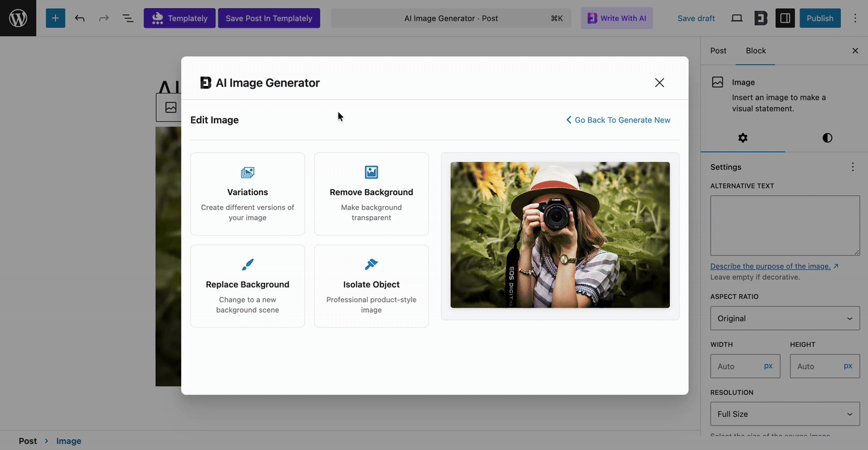Change the height px unit

click(x=848, y=366)
